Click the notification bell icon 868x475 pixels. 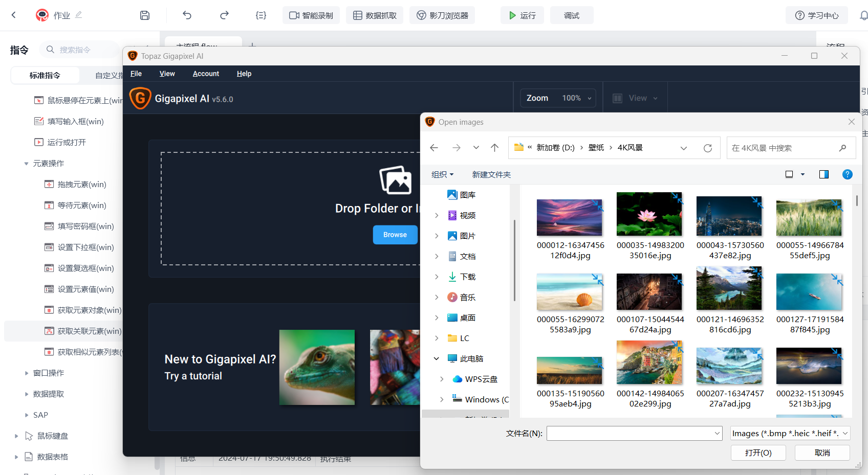point(863,15)
